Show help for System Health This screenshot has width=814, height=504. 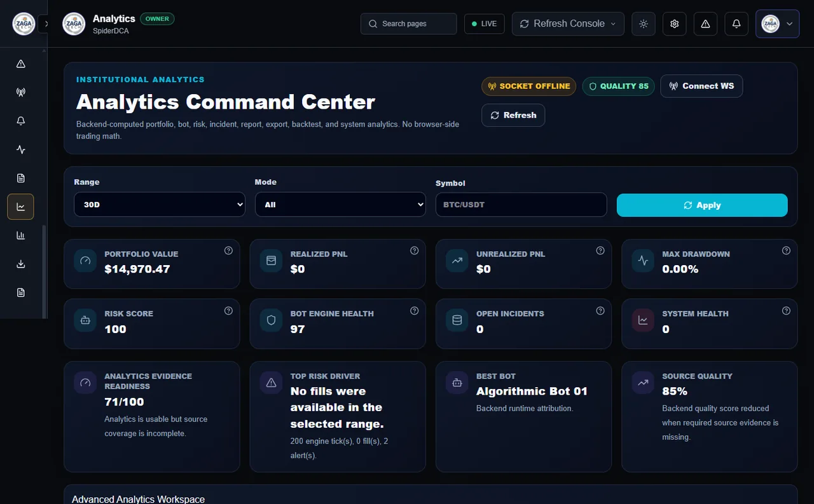coord(786,311)
